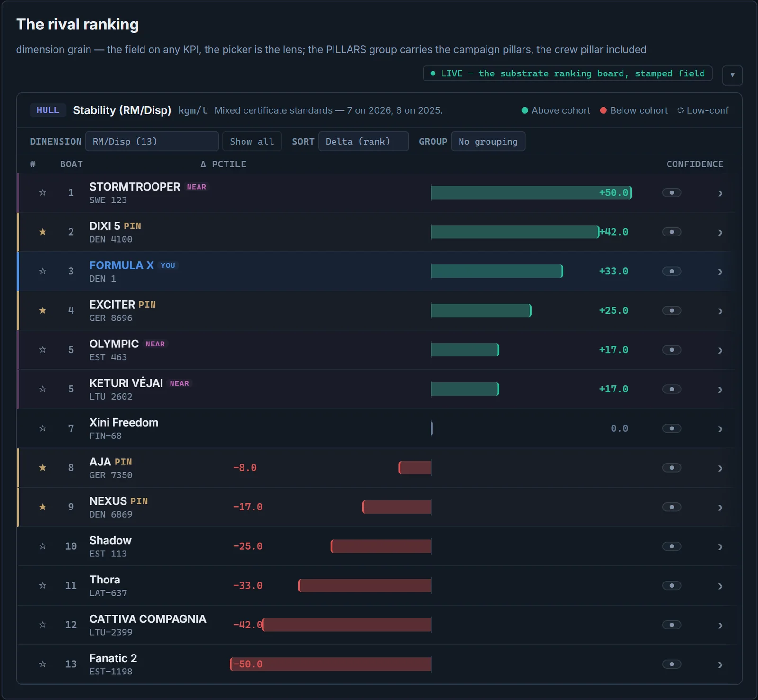Star the Fanatic 2 boat
This screenshot has height=700, width=758.
click(x=43, y=664)
